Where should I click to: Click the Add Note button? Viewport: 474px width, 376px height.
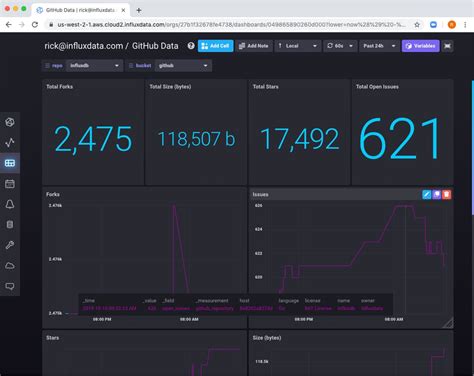pos(254,46)
